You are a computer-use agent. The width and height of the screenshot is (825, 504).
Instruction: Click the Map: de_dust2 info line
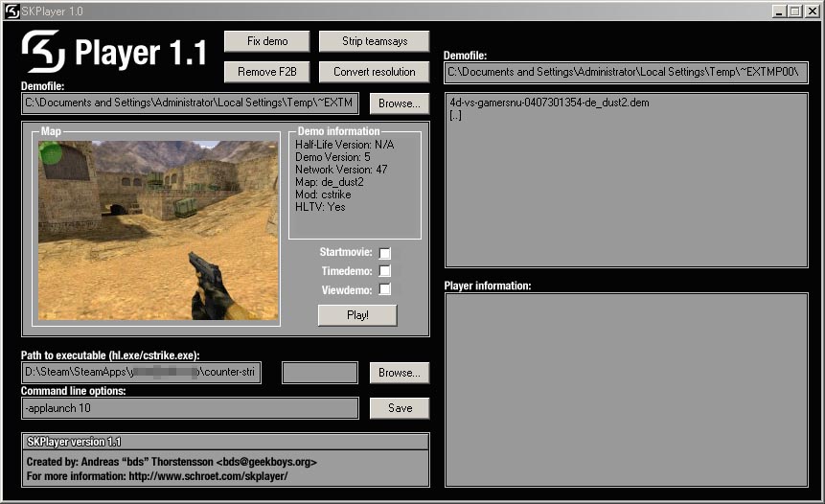click(x=330, y=182)
